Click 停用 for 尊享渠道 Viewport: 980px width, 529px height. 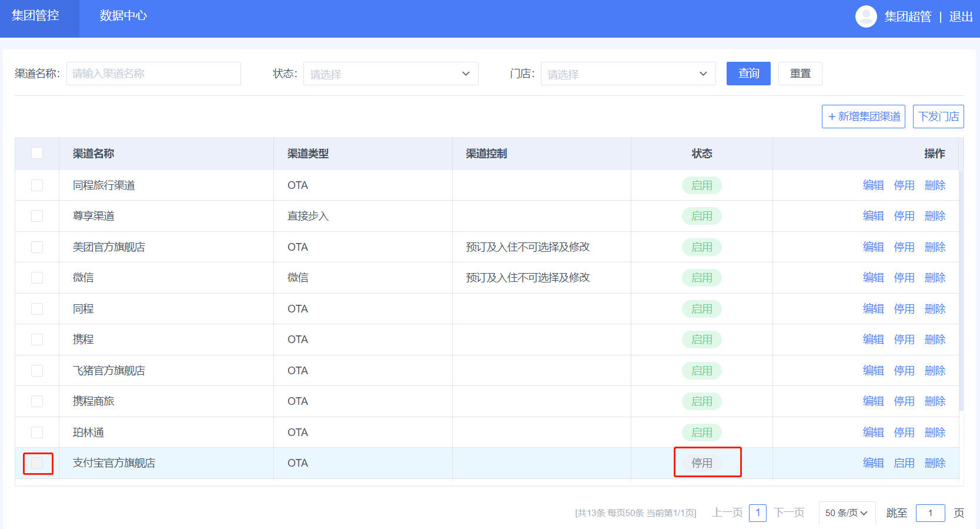(904, 216)
